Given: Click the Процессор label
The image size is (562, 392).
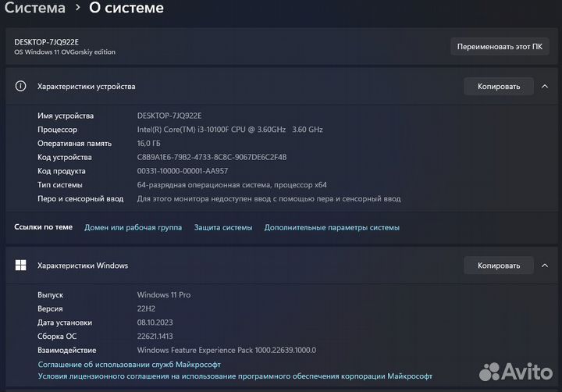Looking at the screenshot, I should 57,130.
